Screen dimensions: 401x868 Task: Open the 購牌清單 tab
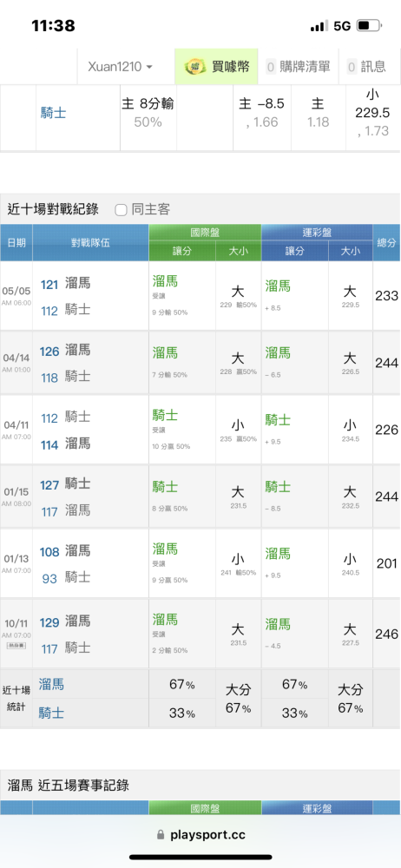tap(299, 67)
